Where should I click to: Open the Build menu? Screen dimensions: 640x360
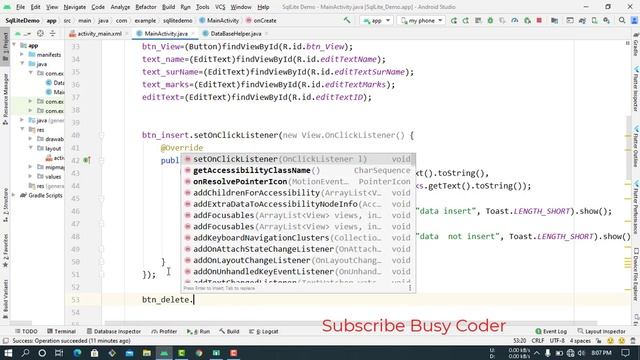[x=168, y=7]
